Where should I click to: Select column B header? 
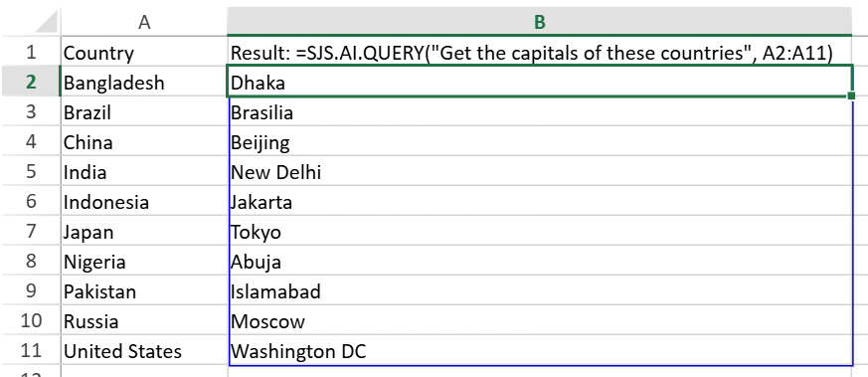pyautogui.click(x=540, y=22)
